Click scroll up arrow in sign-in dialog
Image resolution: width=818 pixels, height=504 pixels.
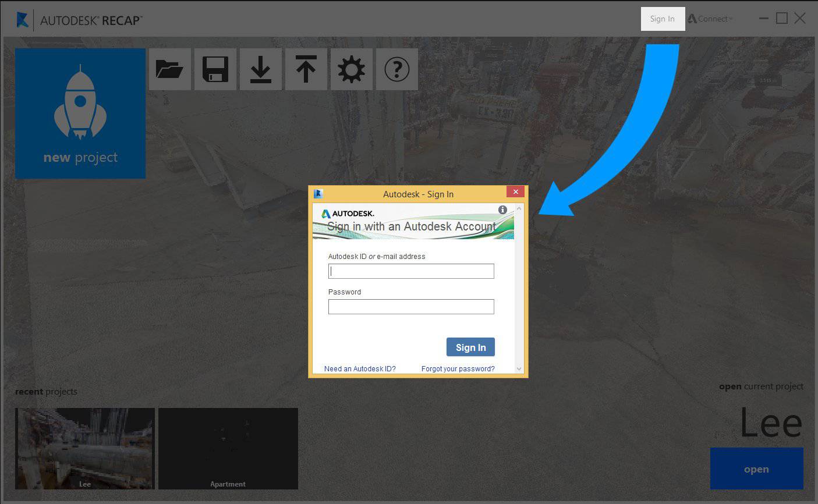519,208
